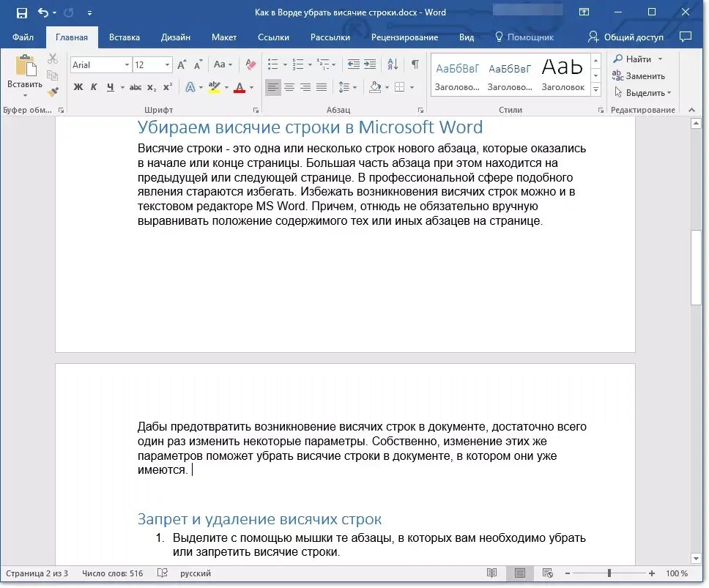709x588 pixels.
Task: Click the Cut scissors icon
Action: coord(53,59)
